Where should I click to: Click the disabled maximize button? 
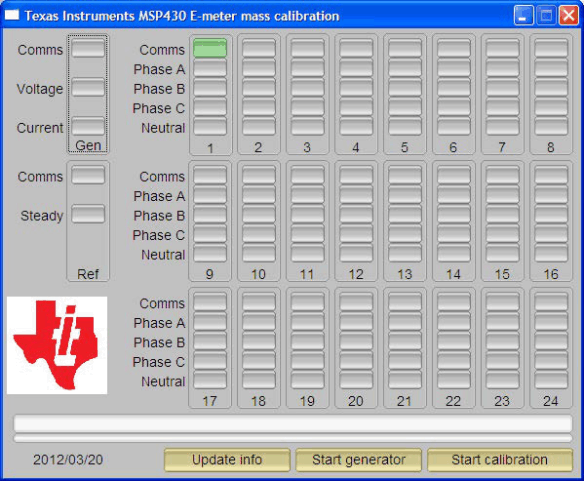(x=546, y=16)
